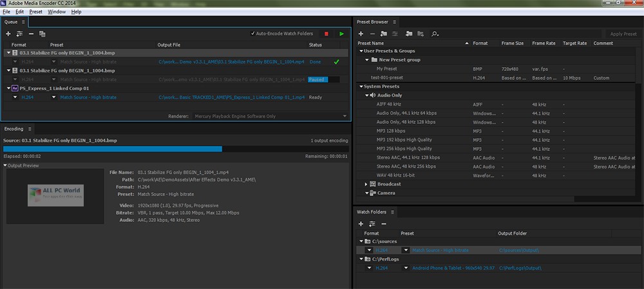Click Preset Settings sliders icon in Preset Browser
The height and width of the screenshot is (289, 644).
(395, 34)
